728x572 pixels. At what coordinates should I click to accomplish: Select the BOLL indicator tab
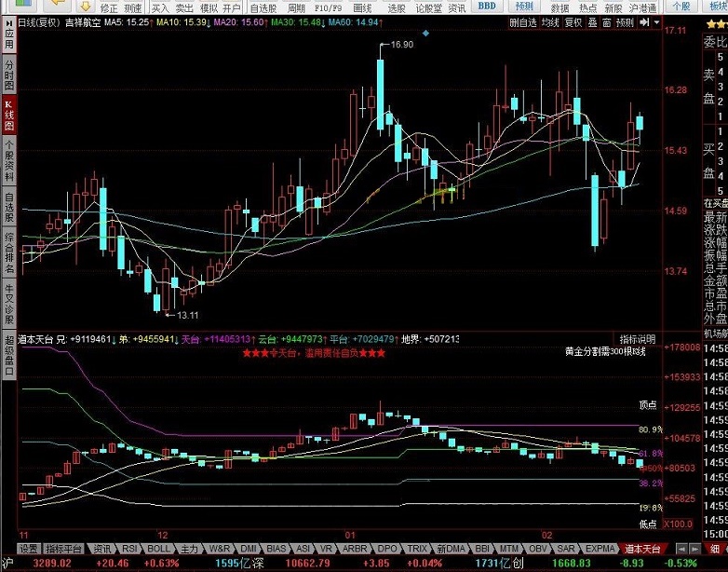[x=158, y=549]
